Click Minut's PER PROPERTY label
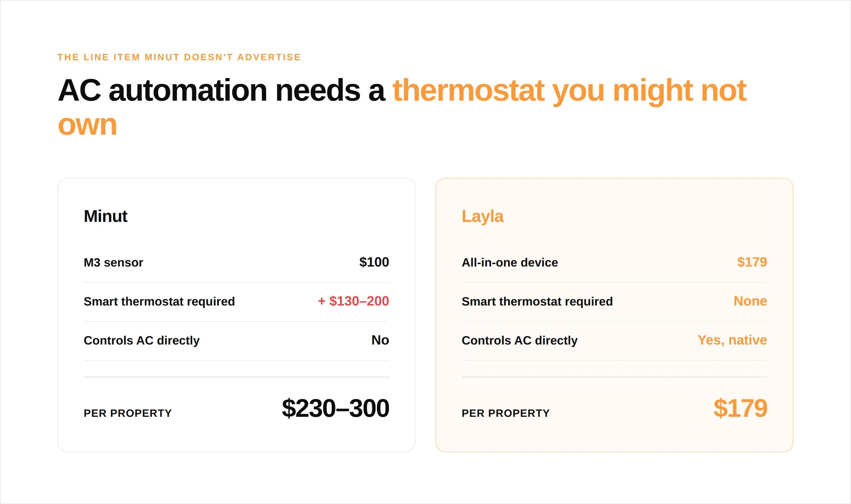The image size is (851, 504). point(128,413)
